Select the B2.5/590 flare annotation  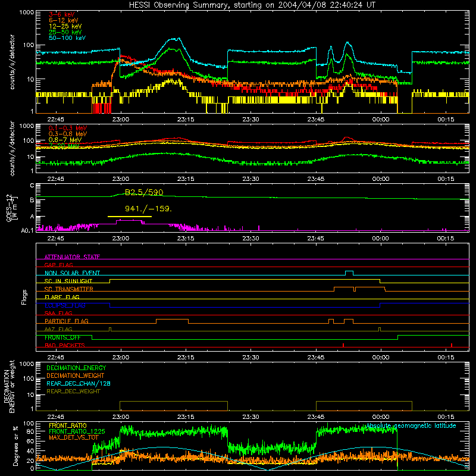(144, 192)
